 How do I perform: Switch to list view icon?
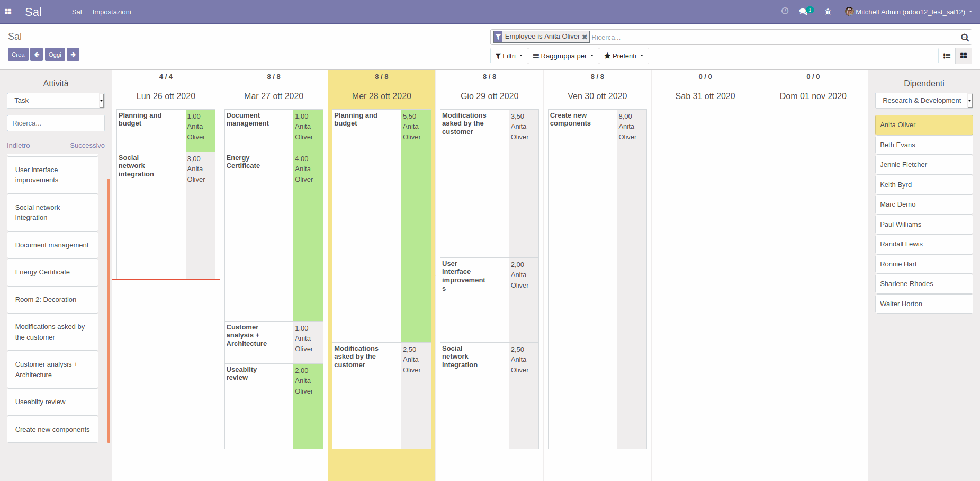point(947,56)
